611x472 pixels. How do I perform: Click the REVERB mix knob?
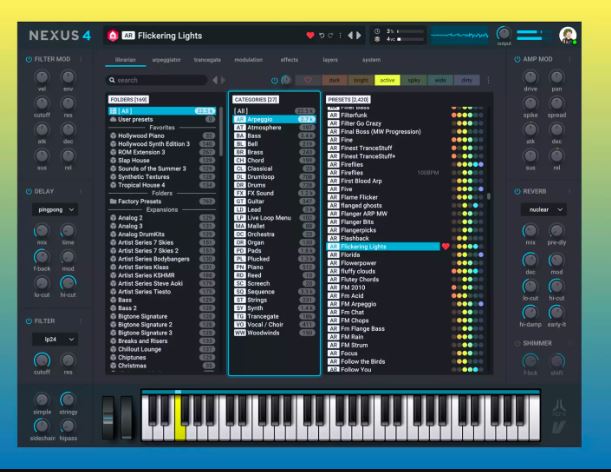tap(530, 230)
